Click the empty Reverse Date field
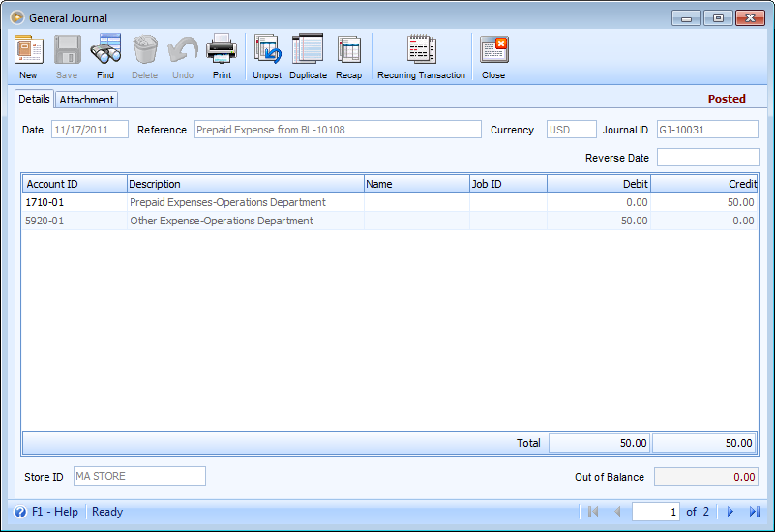The image size is (775, 532). [707, 158]
